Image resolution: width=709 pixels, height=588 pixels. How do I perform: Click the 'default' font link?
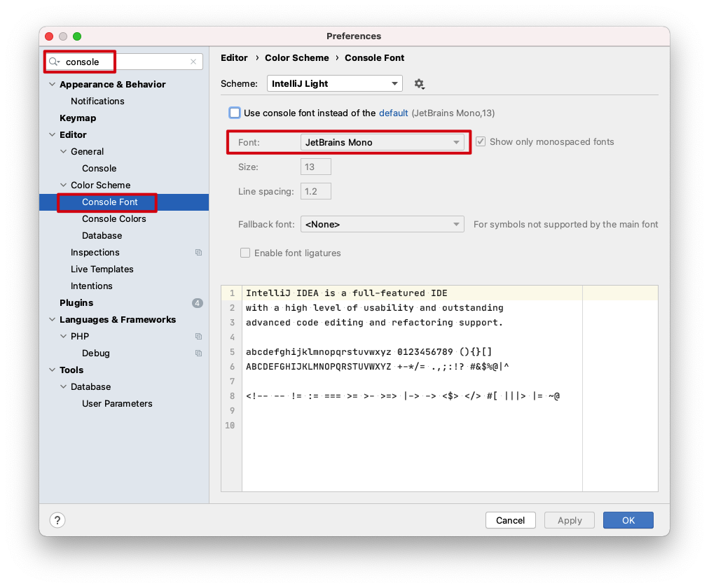394,113
